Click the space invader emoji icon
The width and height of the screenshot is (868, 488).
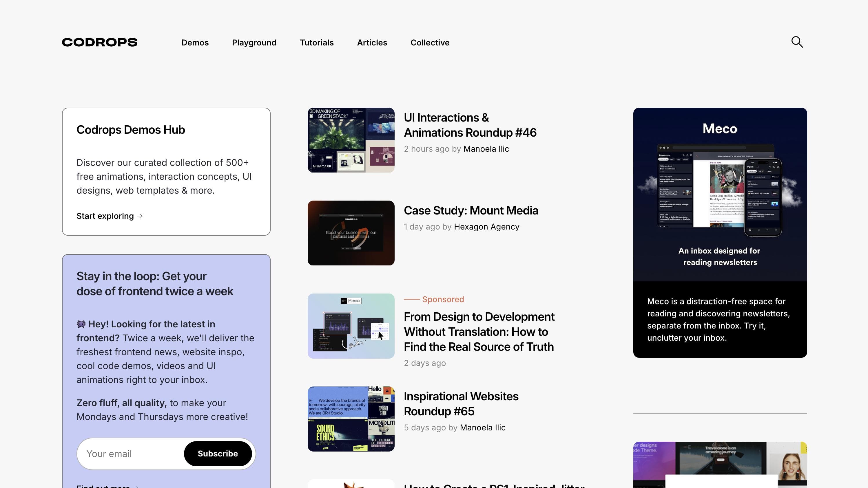tap(81, 324)
